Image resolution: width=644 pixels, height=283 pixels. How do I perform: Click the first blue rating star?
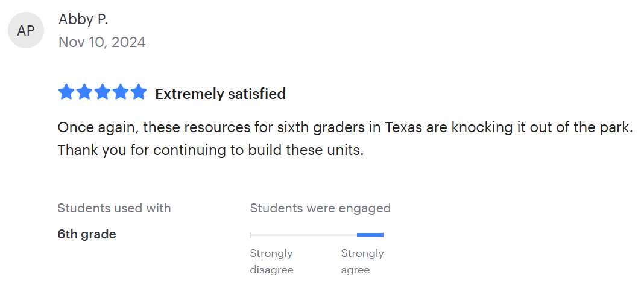tap(66, 92)
